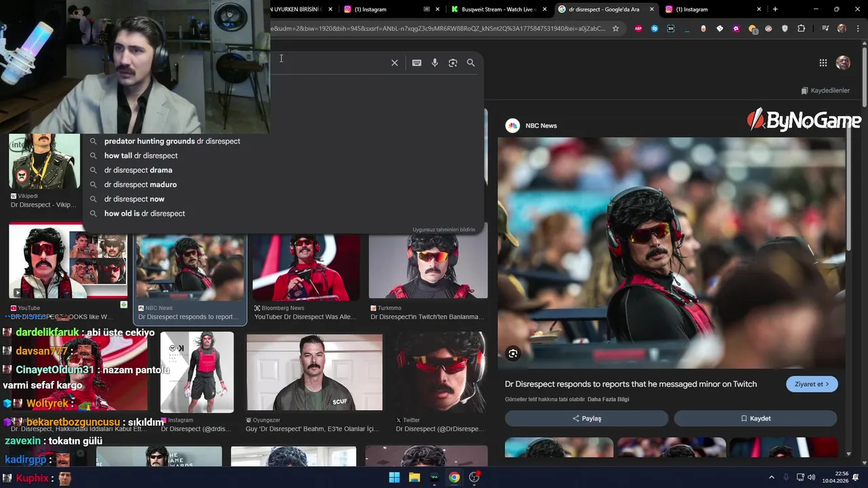
Task: Open Google Lens image search camera icon
Action: click(453, 63)
